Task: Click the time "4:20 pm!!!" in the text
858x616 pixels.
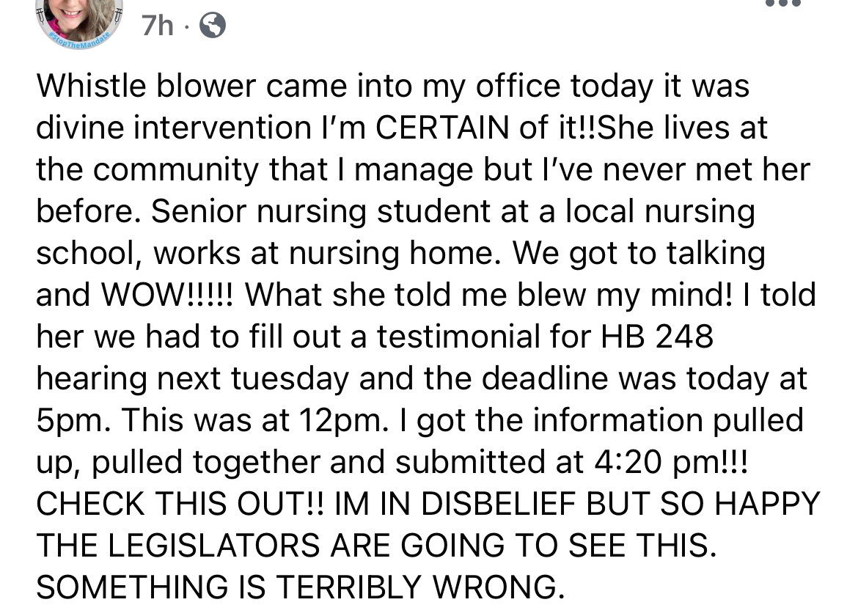Action: point(670,462)
